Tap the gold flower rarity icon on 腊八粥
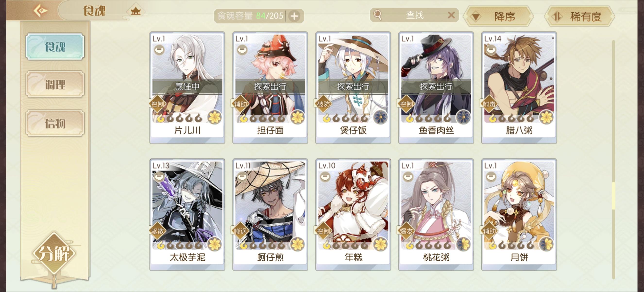644x292 pixels. pyautogui.click(x=546, y=117)
